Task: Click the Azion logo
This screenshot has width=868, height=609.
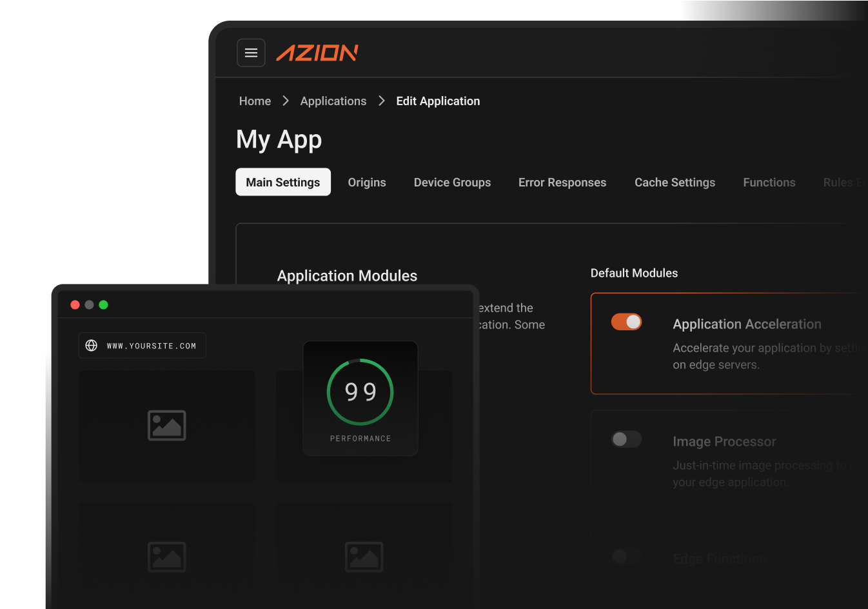Action: pyautogui.click(x=317, y=53)
